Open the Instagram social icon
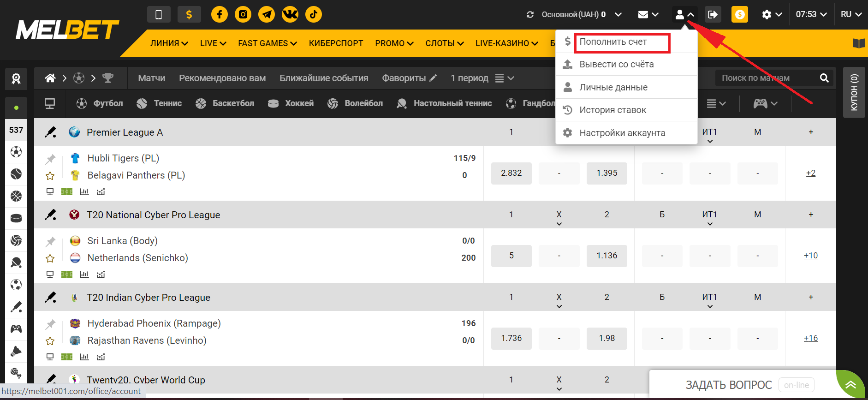Viewport: 868px width, 400px height. [243, 14]
